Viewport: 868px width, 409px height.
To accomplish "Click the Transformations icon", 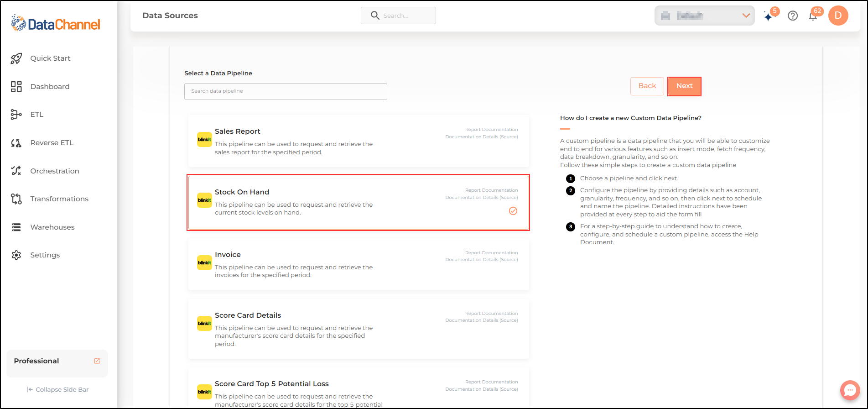I will 16,199.
